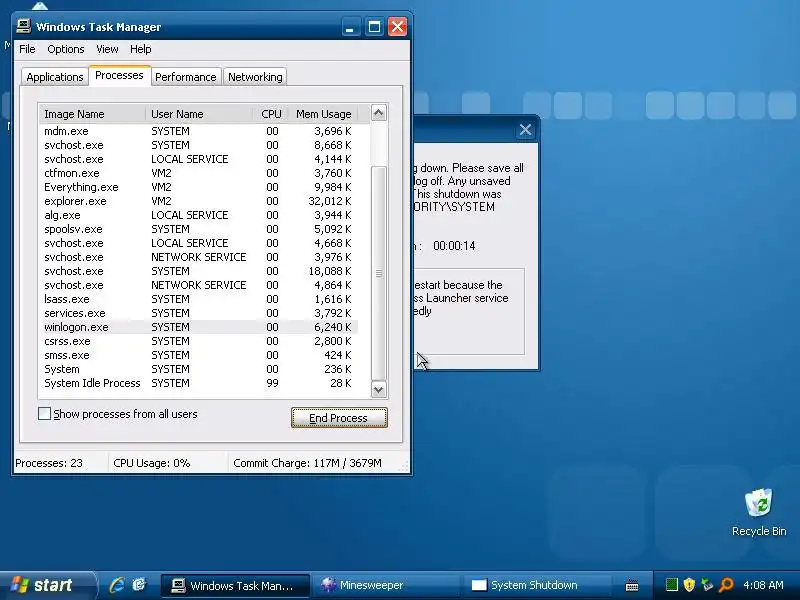Viewport: 800px width, 600px height.
Task: Open the View menu
Action: (107, 49)
